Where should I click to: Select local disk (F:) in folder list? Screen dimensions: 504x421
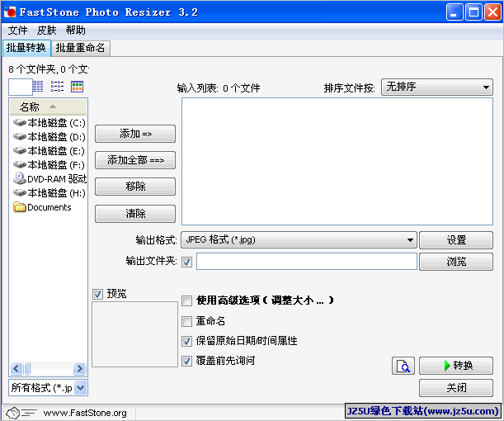click(x=49, y=165)
